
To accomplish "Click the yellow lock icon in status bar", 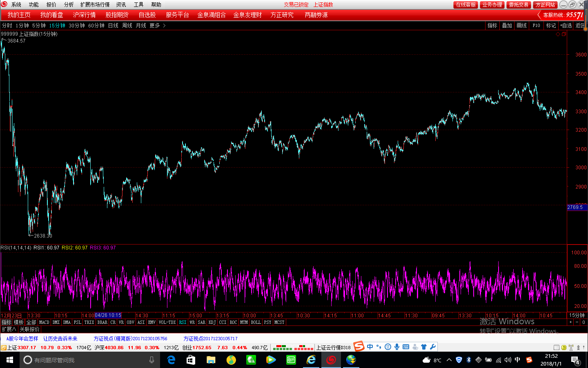I will pyautogui.click(x=564, y=348).
